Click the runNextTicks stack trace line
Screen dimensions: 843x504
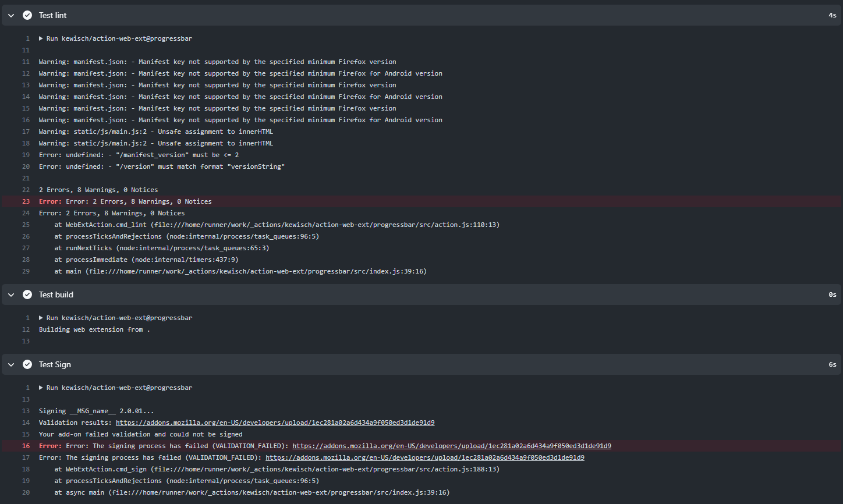pyautogui.click(x=162, y=248)
